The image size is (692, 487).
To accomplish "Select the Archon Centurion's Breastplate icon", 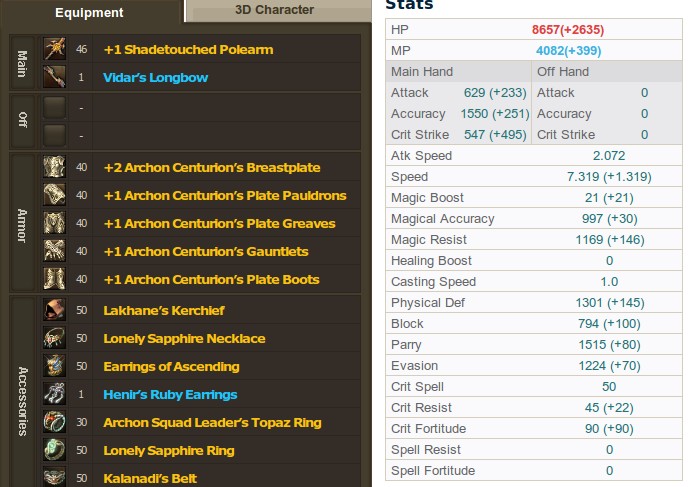I will (55, 167).
